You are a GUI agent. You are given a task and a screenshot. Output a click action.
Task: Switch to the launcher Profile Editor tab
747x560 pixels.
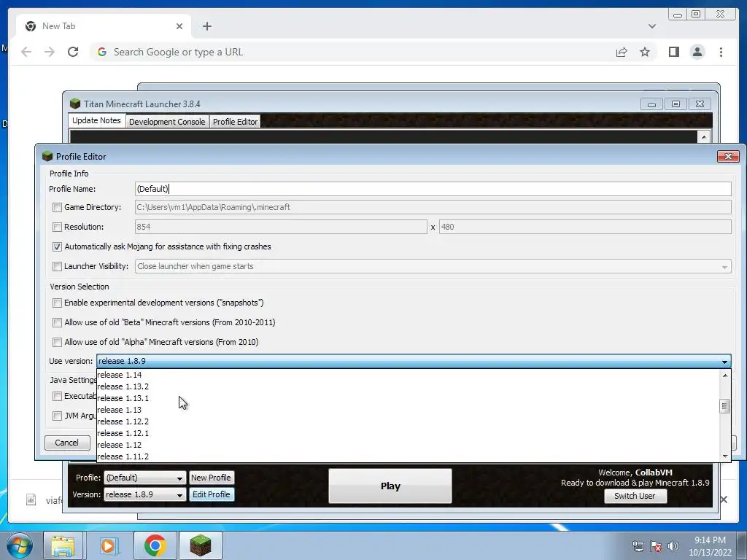tap(236, 122)
